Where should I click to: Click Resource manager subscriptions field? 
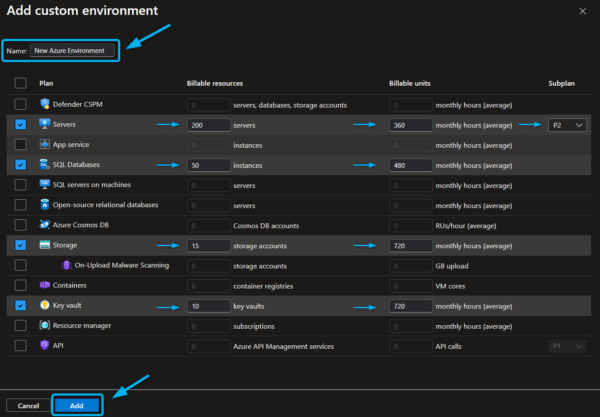(209, 326)
